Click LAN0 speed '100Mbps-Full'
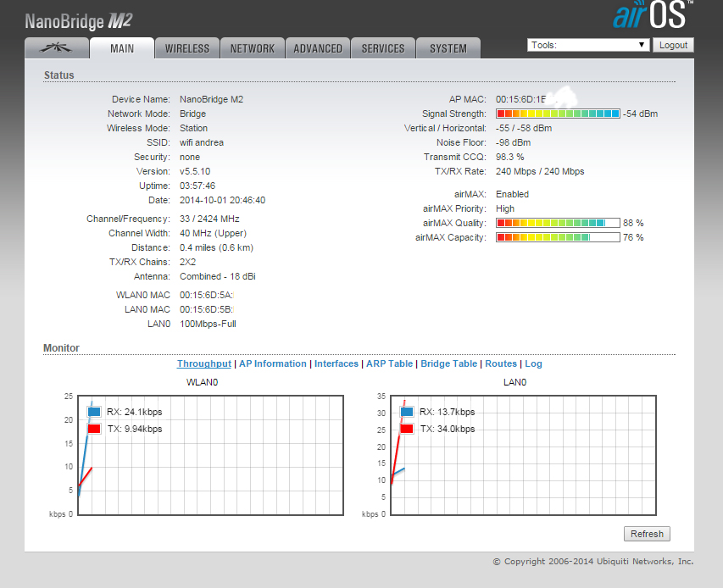This screenshot has width=723, height=588. (208, 324)
